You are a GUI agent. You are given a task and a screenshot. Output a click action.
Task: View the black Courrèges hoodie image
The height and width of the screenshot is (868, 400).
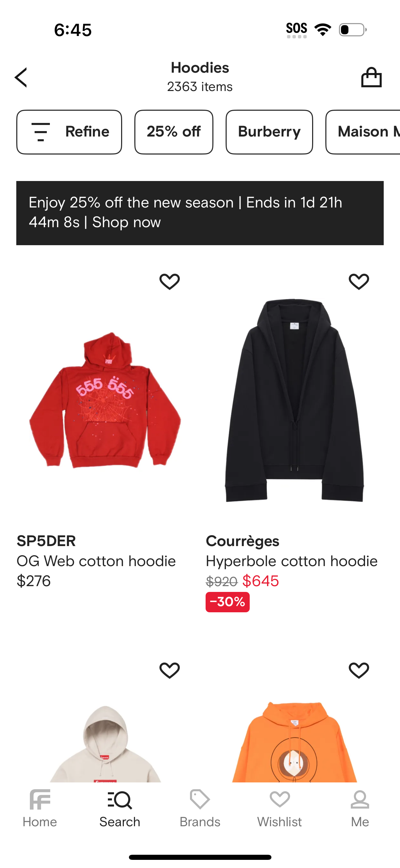[294, 400]
